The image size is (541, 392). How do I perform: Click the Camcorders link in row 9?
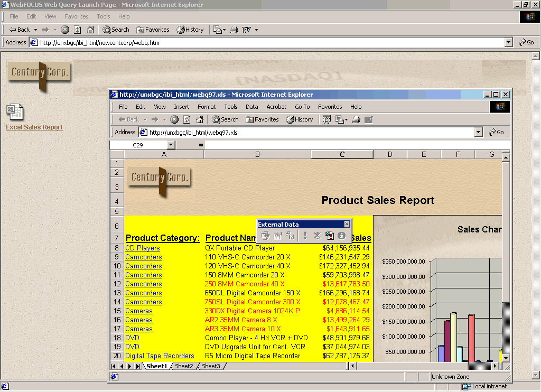144,257
